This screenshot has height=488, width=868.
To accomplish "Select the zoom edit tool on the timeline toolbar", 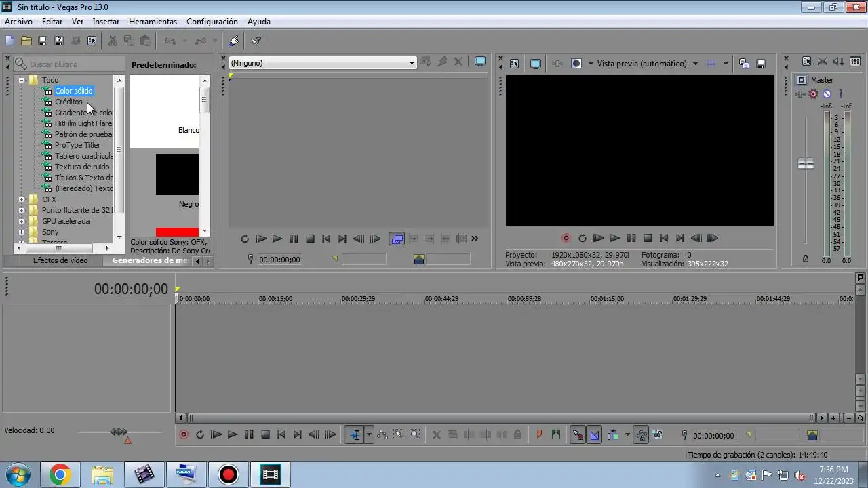I will (415, 435).
